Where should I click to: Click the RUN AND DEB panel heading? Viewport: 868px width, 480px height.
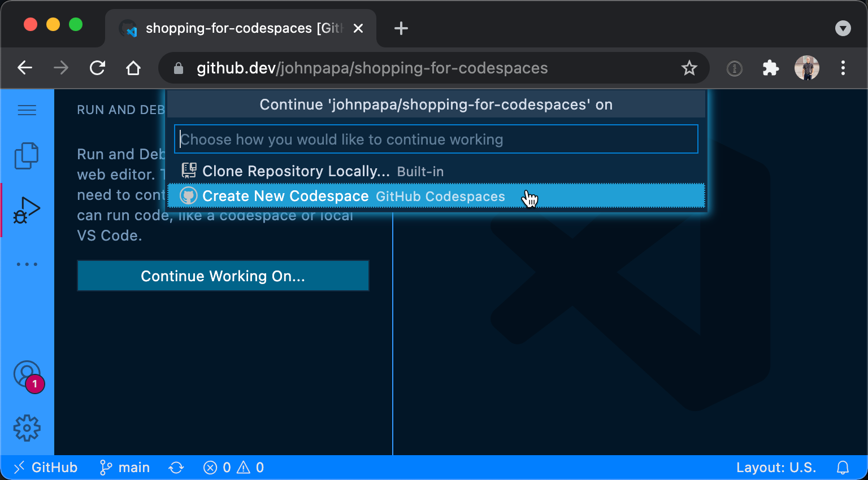pos(120,110)
